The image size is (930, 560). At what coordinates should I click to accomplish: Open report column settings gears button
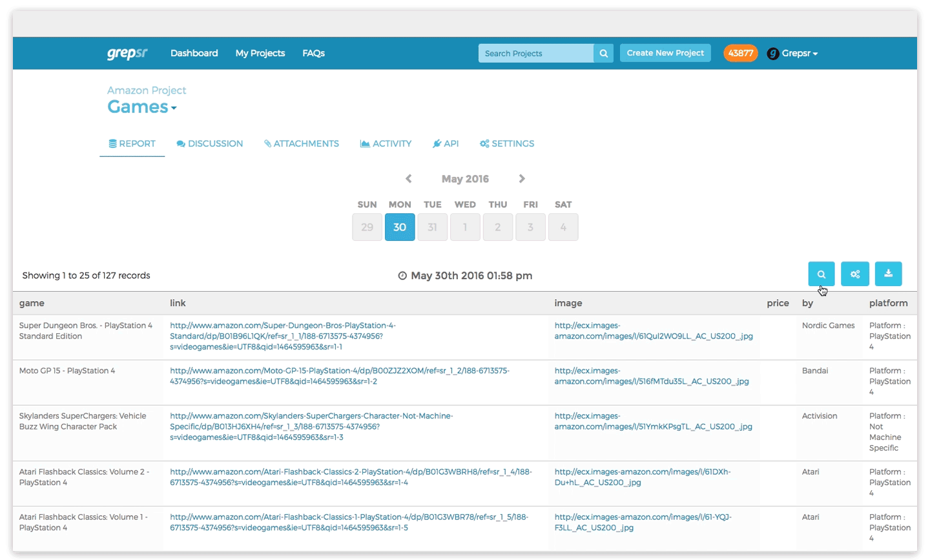tap(854, 274)
